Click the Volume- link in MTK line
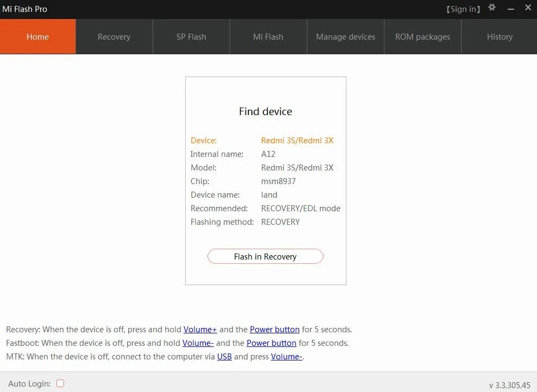Image resolution: width=537 pixels, height=392 pixels. [x=286, y=356]
